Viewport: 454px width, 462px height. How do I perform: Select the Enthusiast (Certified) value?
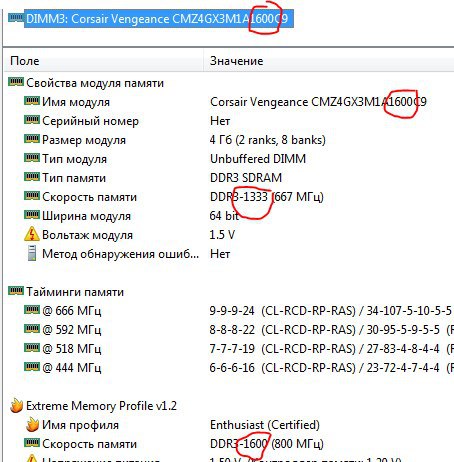point(265,425)
